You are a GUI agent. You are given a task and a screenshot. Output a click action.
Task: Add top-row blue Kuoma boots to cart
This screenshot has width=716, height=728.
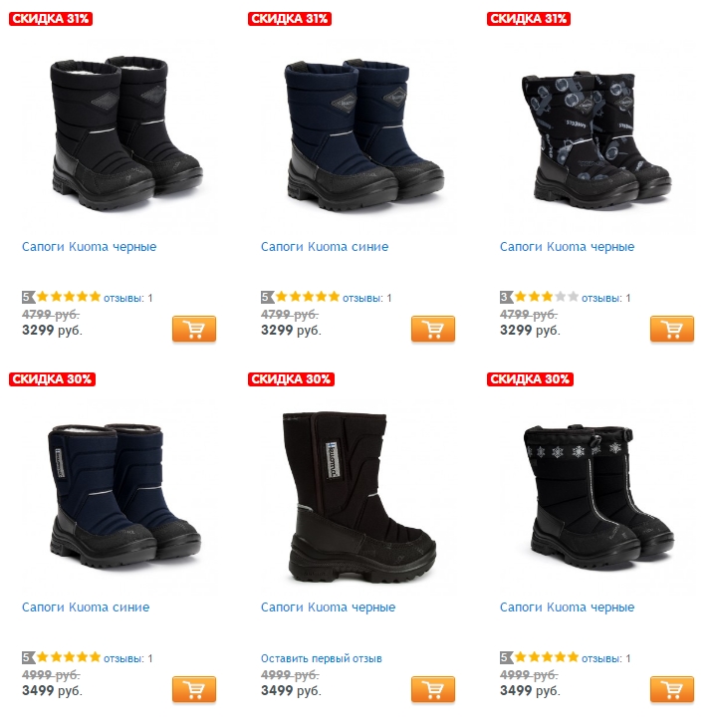[433, 330]
